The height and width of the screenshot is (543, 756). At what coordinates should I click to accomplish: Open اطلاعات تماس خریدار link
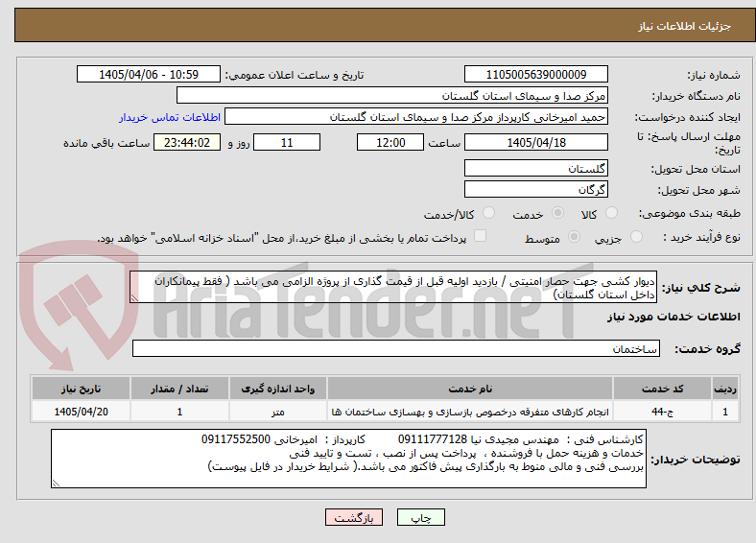[170, 117]
